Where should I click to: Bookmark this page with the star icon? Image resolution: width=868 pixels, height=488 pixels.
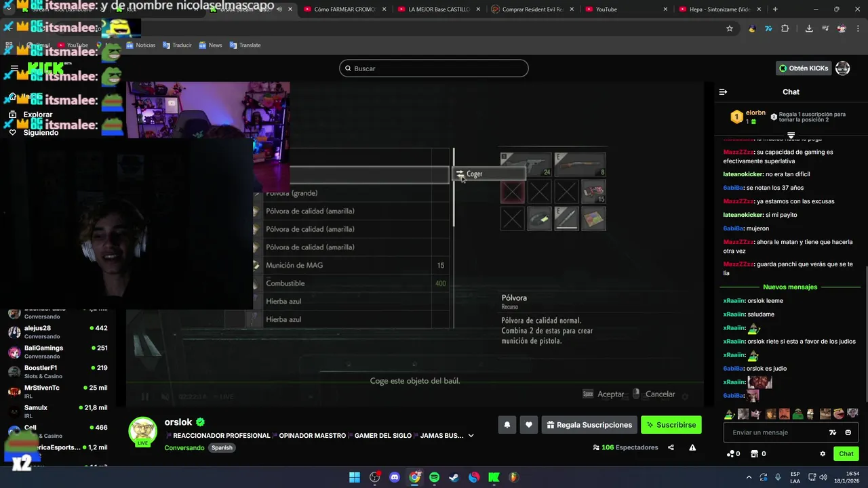(x=730, y=28)
